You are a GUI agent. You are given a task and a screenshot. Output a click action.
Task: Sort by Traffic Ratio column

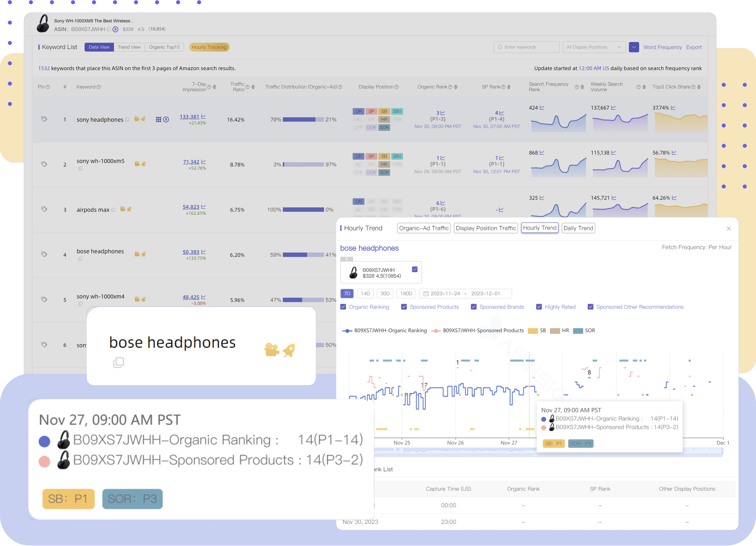pyautogui.click(x=253, y=87)
